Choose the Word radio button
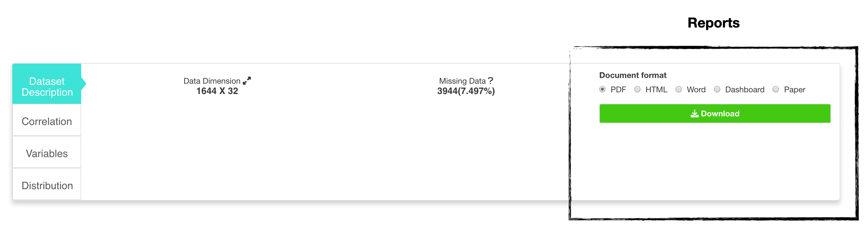 pos(679,89)
